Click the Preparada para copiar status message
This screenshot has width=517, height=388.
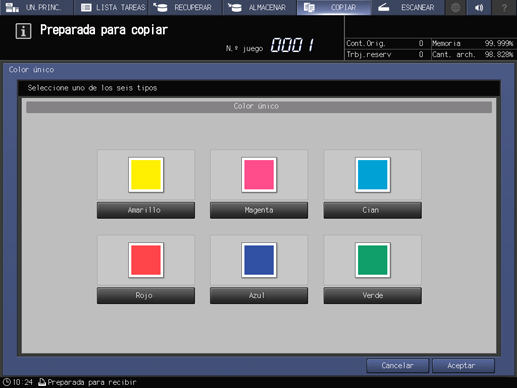coord(104,30)
